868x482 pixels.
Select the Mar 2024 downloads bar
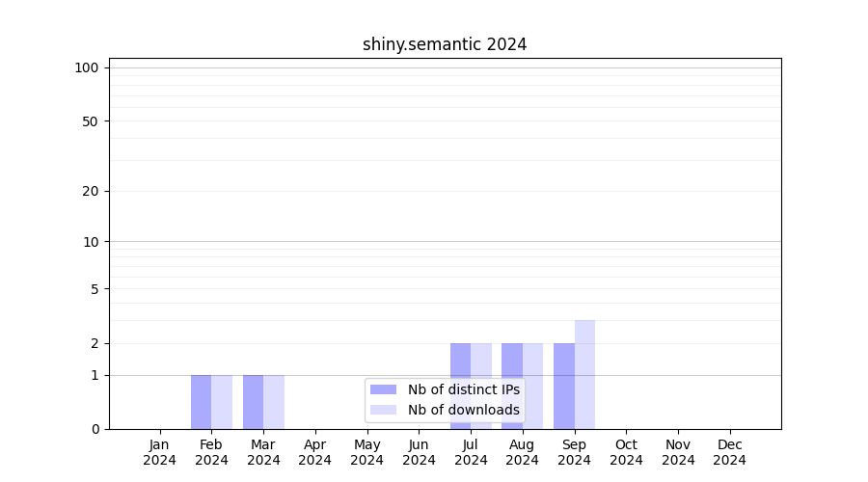click(x=274, y=402)
